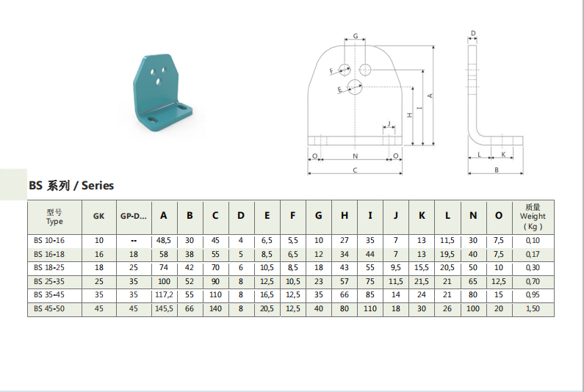
Task: Select the BS 10-16 row label
Action: [49, 241]
